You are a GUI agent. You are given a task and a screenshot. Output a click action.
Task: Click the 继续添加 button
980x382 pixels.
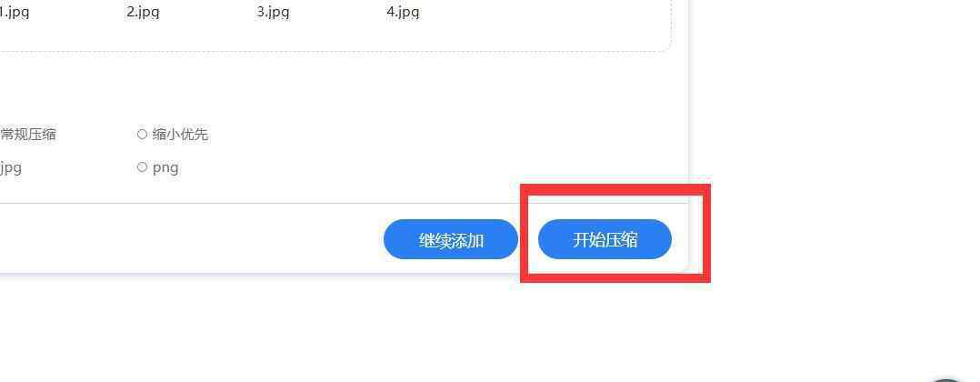pos(451,239)
